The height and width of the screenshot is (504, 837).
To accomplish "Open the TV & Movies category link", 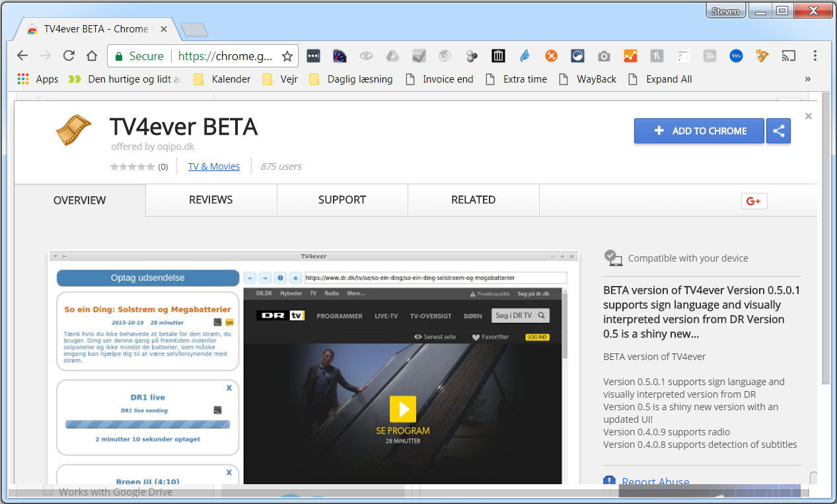I will 213,166.
